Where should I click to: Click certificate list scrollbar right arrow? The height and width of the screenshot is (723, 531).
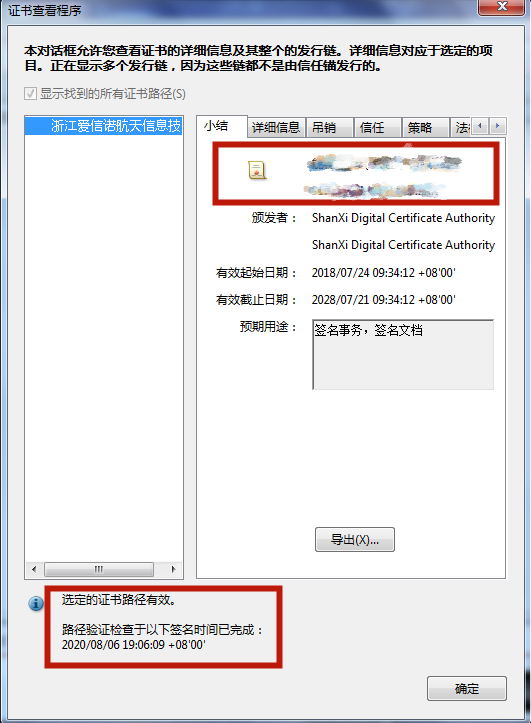pyautogui.click(x=173, y=569)
